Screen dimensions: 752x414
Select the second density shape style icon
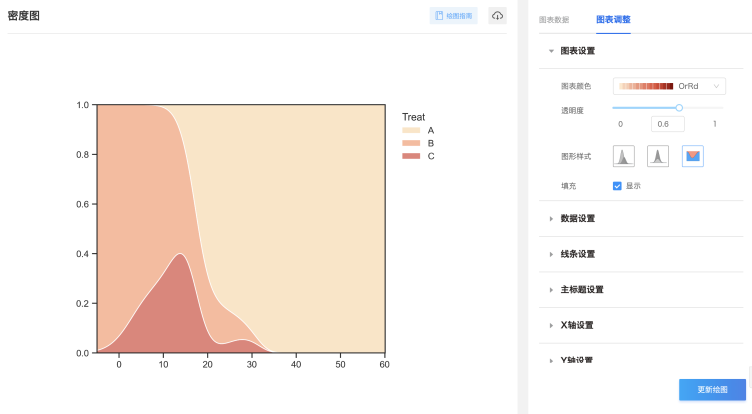click(657, 156)
